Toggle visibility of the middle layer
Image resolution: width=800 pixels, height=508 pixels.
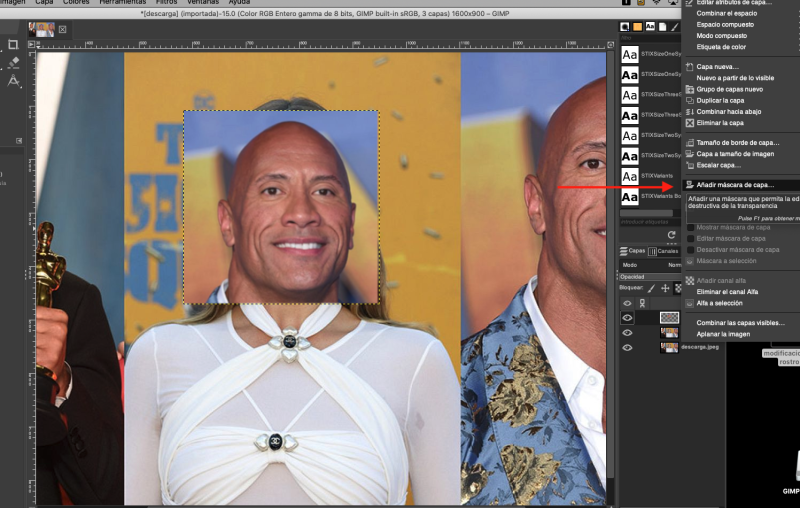click(x=628, y=333)
